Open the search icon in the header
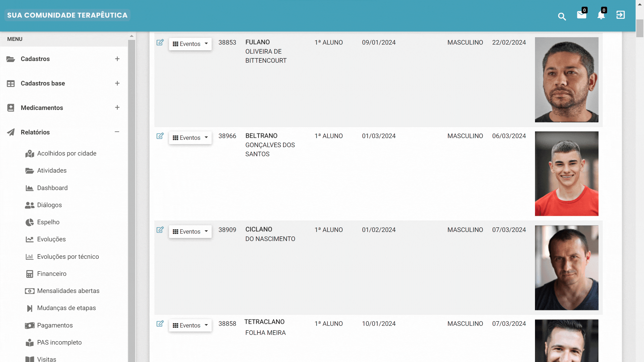The height and width of the screenshot is (362, 644). coord(562,16)
